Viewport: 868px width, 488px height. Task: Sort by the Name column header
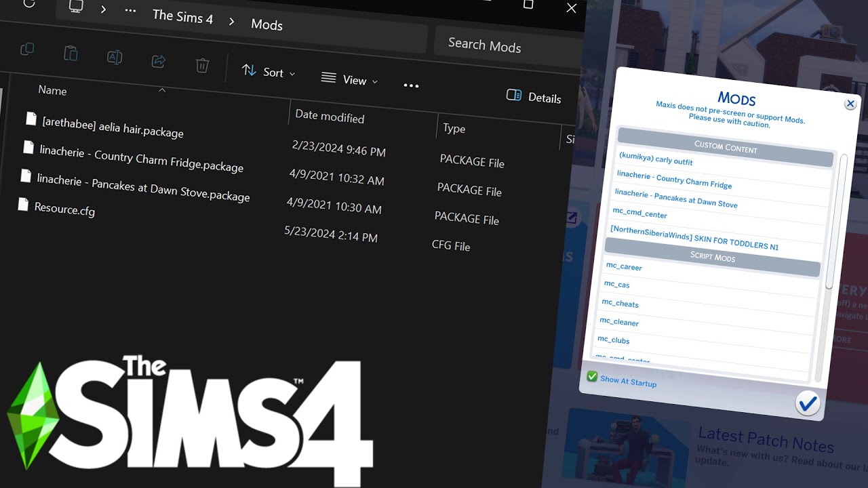52,90
